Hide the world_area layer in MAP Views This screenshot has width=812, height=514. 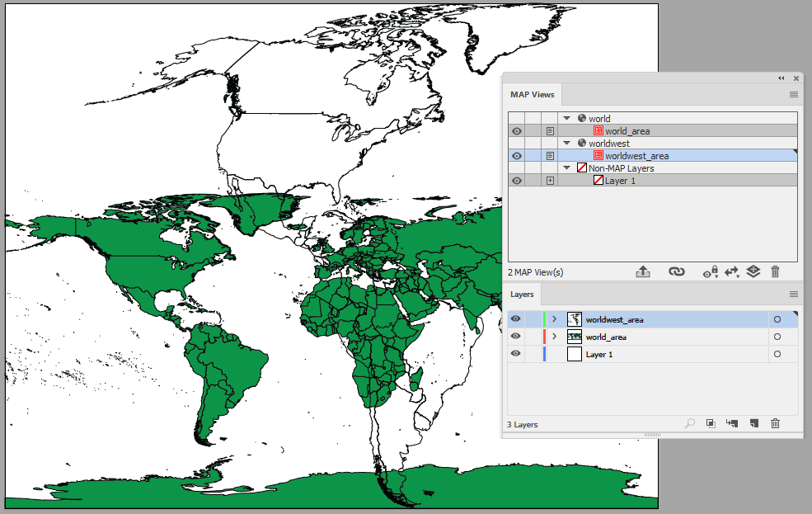point(515,130)
